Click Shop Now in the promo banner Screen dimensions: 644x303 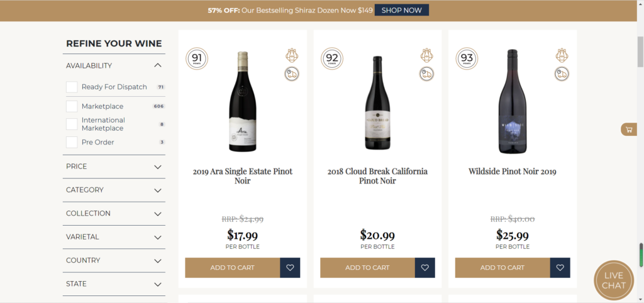[x=401, y=10]
